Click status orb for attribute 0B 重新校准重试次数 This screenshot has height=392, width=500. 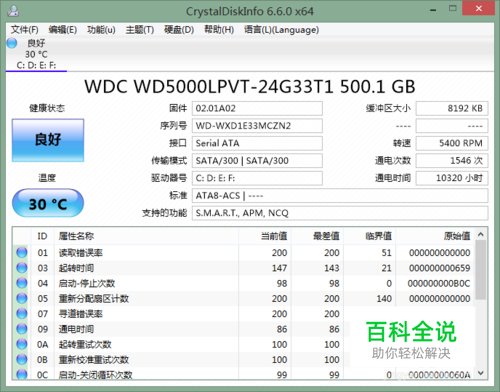pyautogui.click(x=22, y=360)
